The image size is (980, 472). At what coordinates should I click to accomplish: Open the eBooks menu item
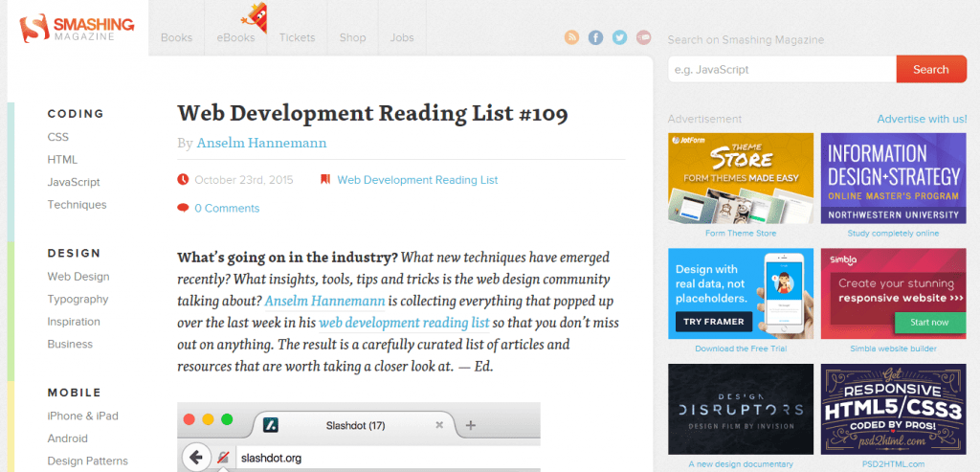[235, 37]
